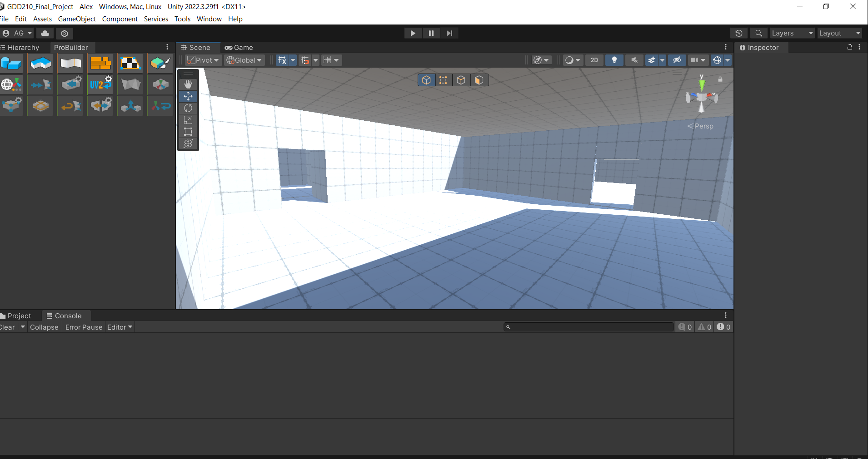Screen dimensions: 868x459
Task: Expand the Layers dropdown
Action: 792,33
